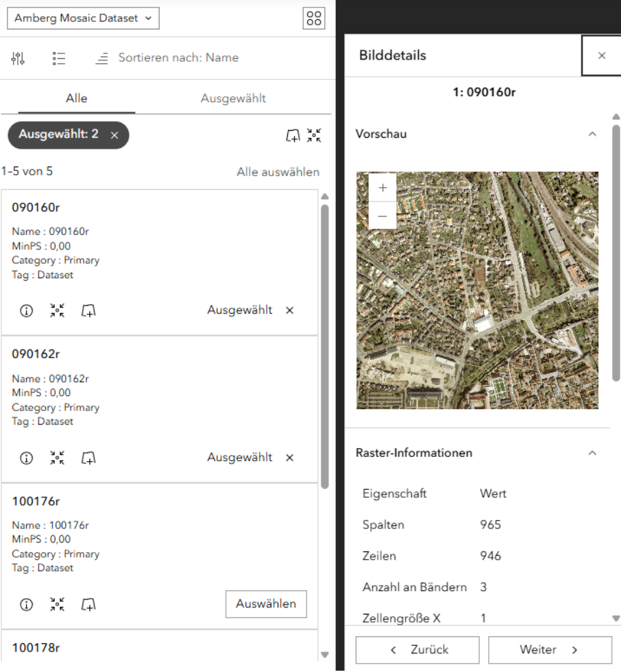Zoom to image 090160r
This screenshot has width=621, height=672.
click(x=57, y=310)
